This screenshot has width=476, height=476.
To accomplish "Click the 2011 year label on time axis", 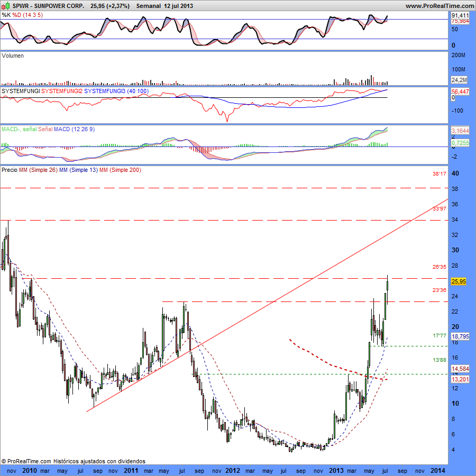I will coord(131,471).
